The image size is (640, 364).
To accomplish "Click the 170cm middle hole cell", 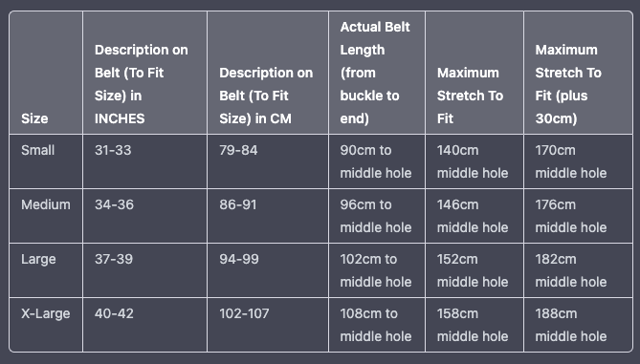I will point(579,161).
